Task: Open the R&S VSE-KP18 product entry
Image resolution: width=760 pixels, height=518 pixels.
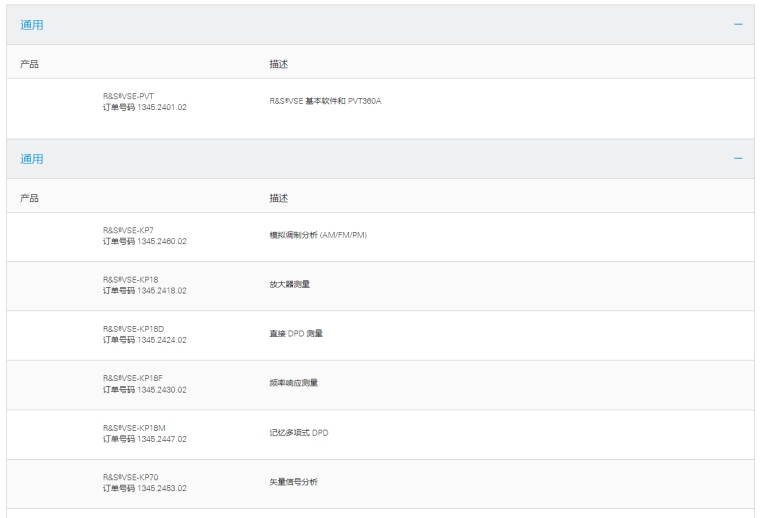Action: click(x=130, y=279)
